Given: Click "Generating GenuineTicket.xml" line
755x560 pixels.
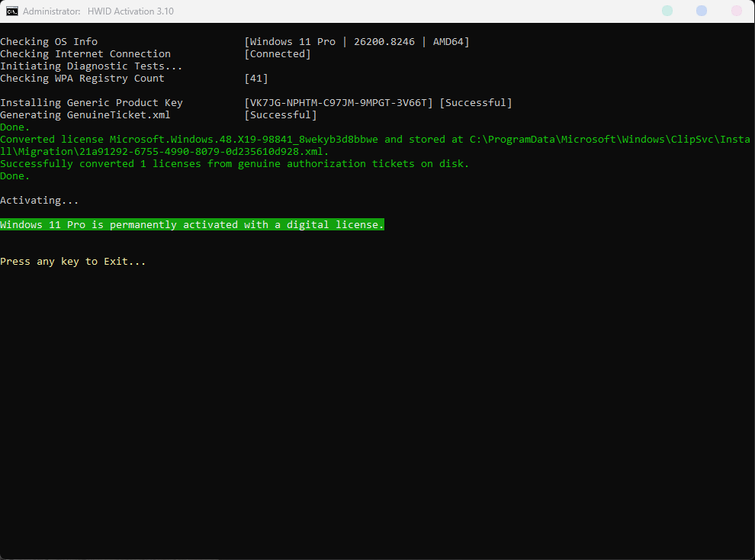Looking at the screenshot, I should [x=85, y=115].
